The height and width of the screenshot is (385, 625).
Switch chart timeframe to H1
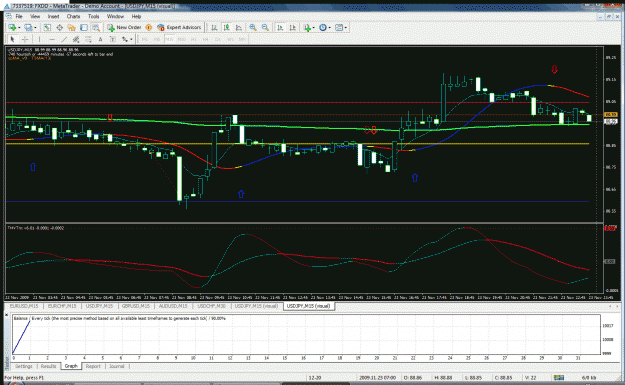(194, 39)
